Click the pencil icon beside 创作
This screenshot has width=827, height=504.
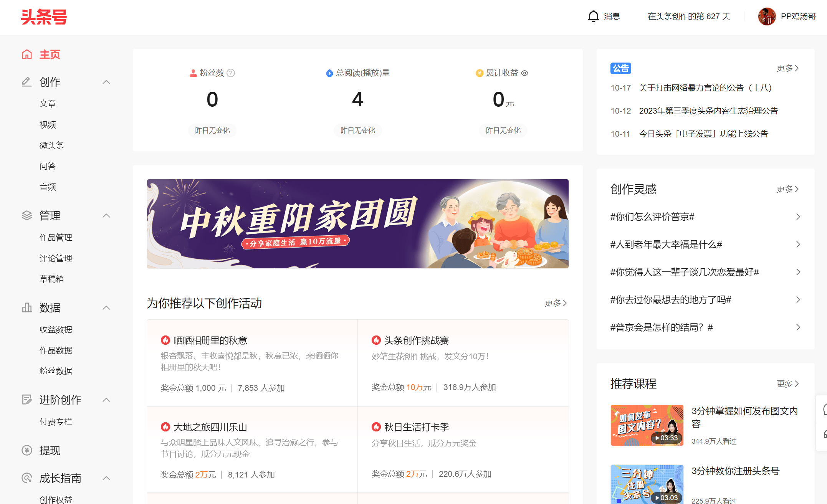pyautogui.click(x=26, y=82)
